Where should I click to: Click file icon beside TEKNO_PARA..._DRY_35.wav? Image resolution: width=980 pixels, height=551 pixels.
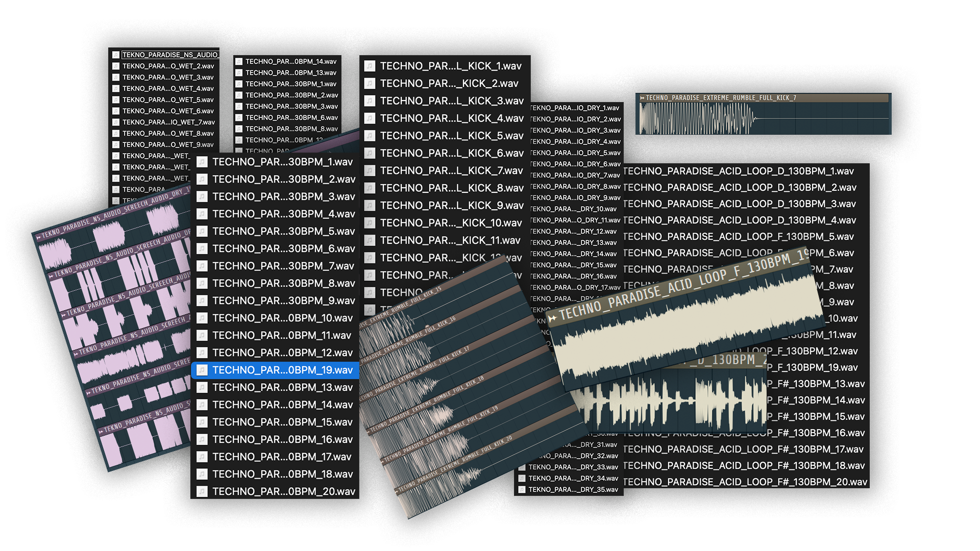pyautogui.click(x=522, y=490)
